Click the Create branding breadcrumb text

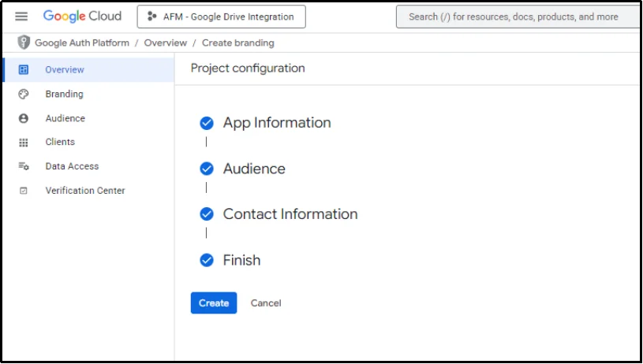click(237, 43)
